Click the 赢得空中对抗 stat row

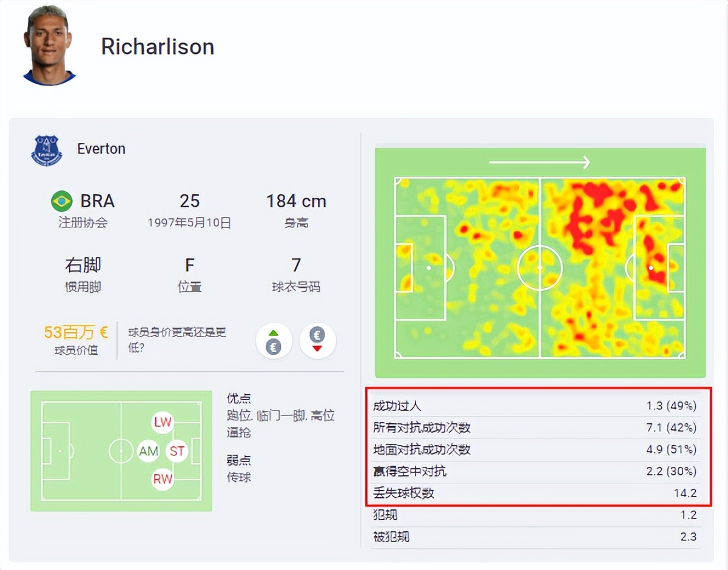(x=535, y=471)
